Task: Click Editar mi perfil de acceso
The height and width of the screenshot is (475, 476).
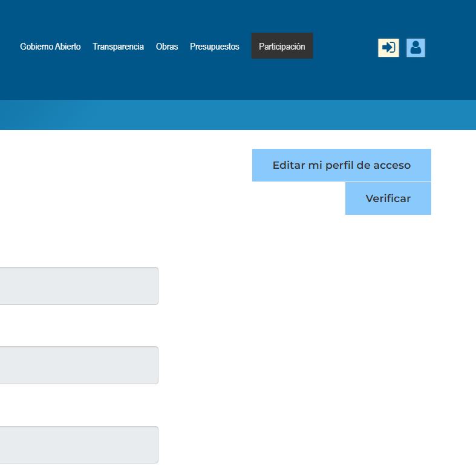Action: (341, 165)
